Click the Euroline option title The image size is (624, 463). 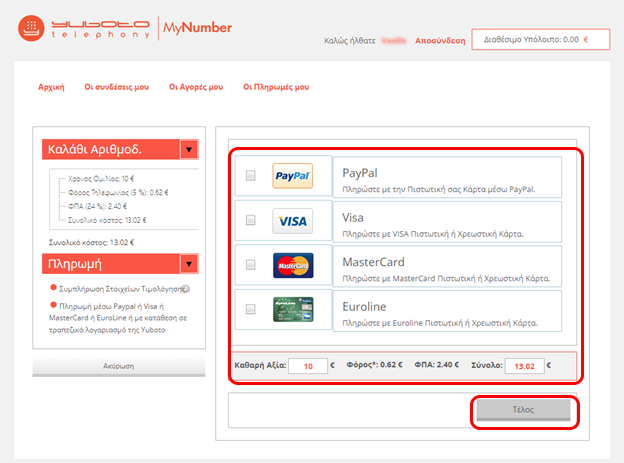tap(364, 307)
